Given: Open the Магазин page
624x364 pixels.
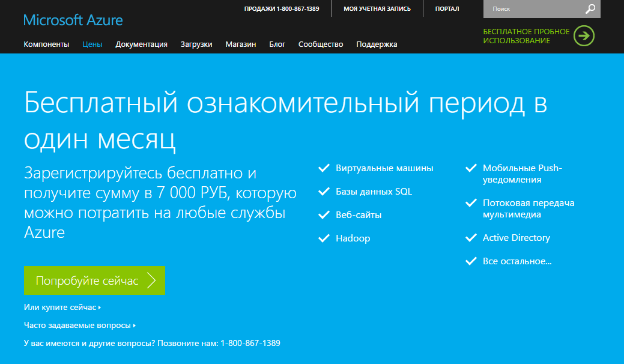Looking at the screenshot, I should [240, 44].
